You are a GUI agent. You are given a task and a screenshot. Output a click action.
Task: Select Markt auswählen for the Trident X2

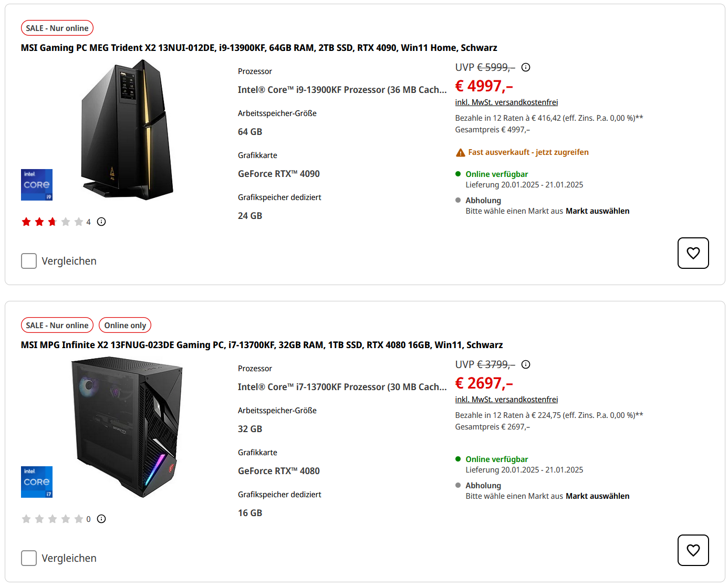597,211
